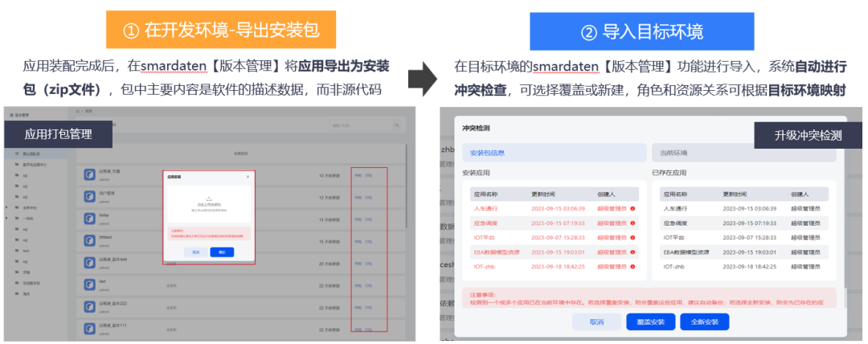Click the 创建人 header in 已存在应用 table

(800, 195)
